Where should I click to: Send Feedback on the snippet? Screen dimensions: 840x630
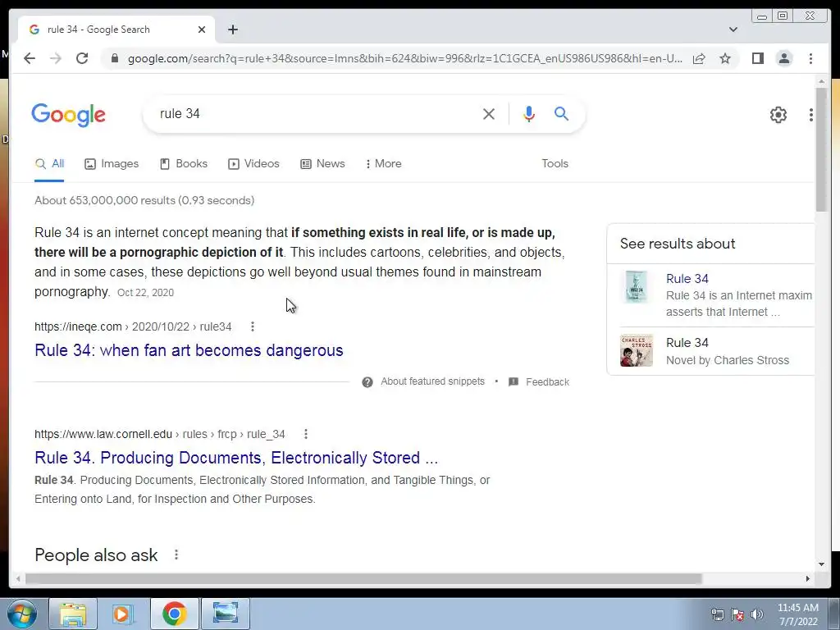pyautogui.click(x=539, y=382)
